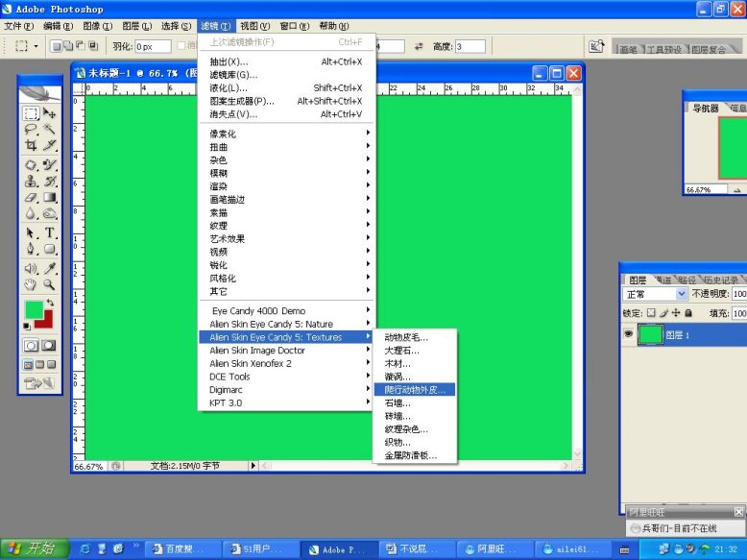
Task: Open the 文件 menu
Action: (19, 26)
